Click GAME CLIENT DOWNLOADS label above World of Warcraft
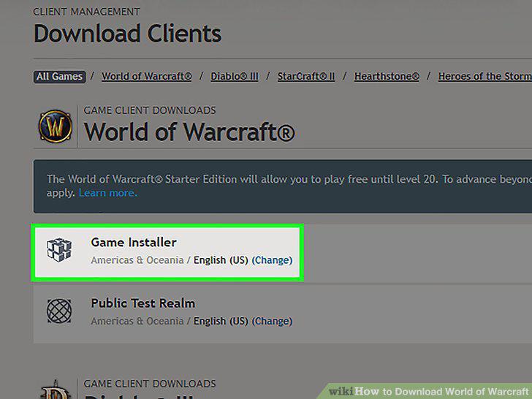This screenshot has height=399, width=532. pyautogui.click(x=150, y=110)
